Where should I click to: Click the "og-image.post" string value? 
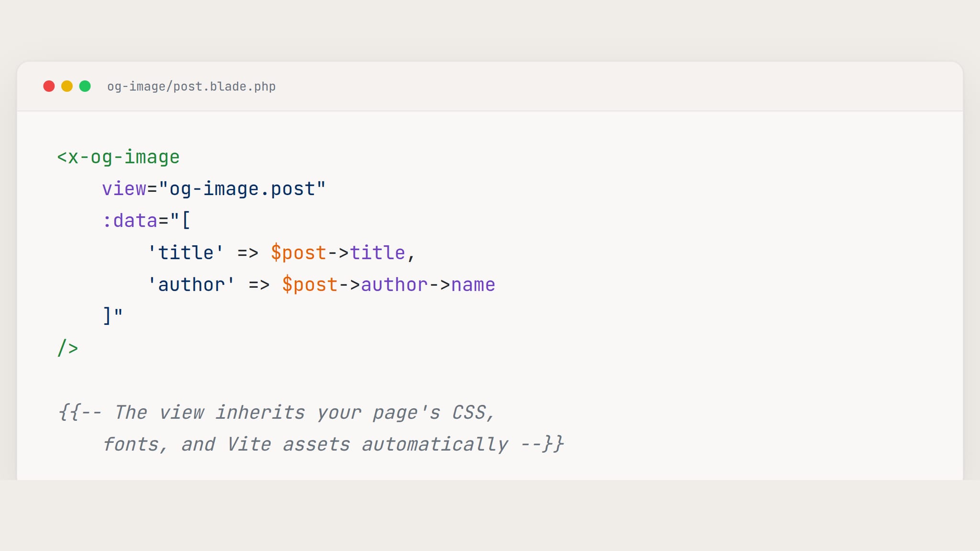pyautogui.click(x=242, y=189)
